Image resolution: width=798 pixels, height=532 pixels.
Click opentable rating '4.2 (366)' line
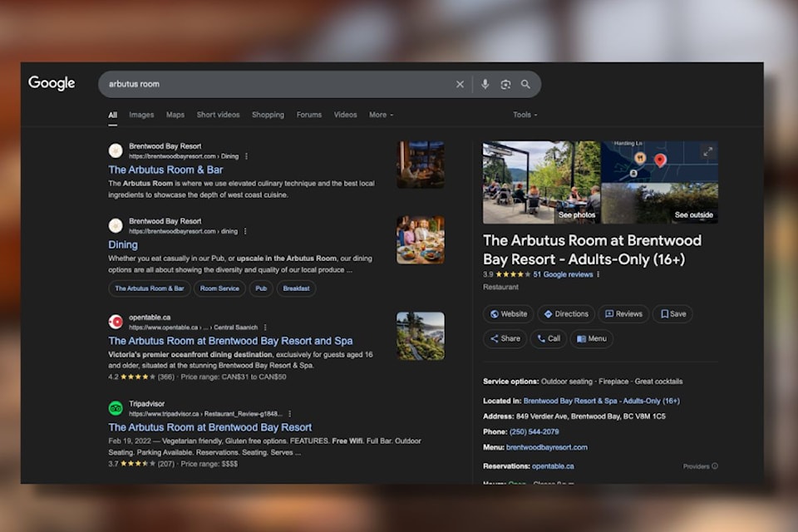click(197, 377)
